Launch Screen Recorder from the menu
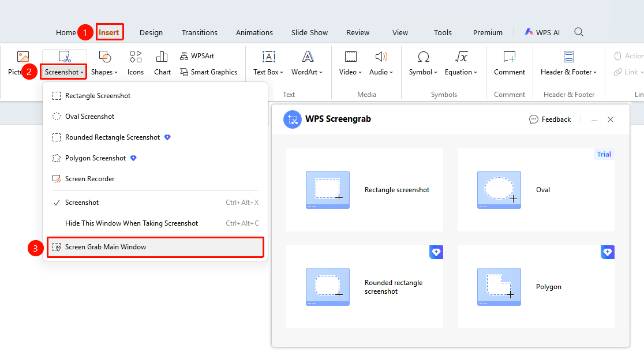 [155, 179]
